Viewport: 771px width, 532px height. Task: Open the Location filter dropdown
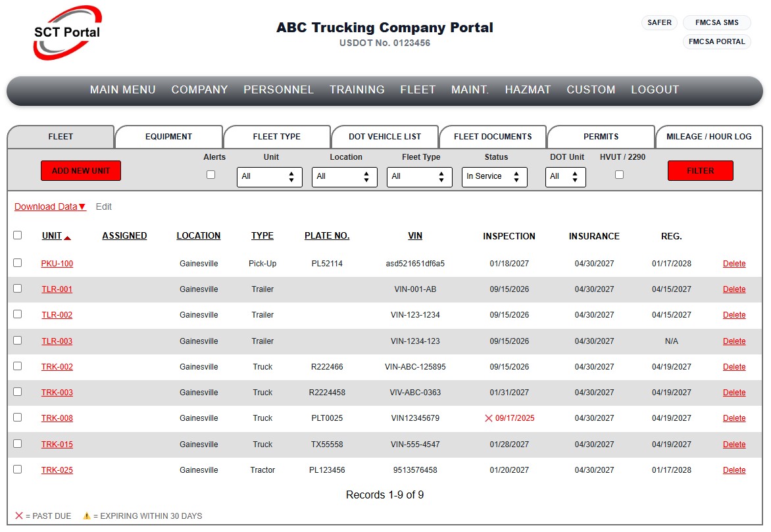pos(344,177)
